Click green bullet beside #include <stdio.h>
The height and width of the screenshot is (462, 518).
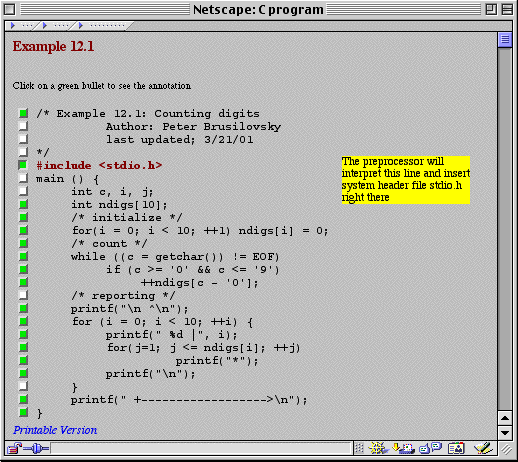tap(23, 165)
